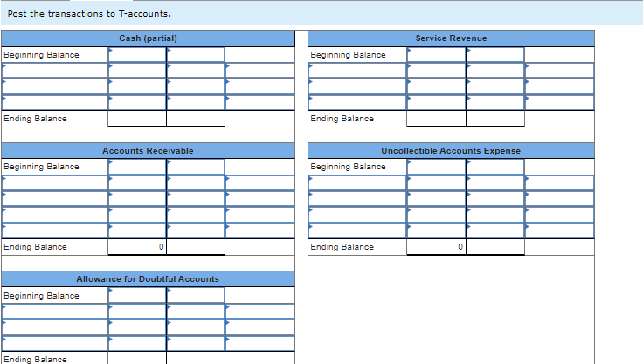Click Service Revenue beginning balance debit field
The width and height of the screenshot is (643, 364).
click(436, 54)
